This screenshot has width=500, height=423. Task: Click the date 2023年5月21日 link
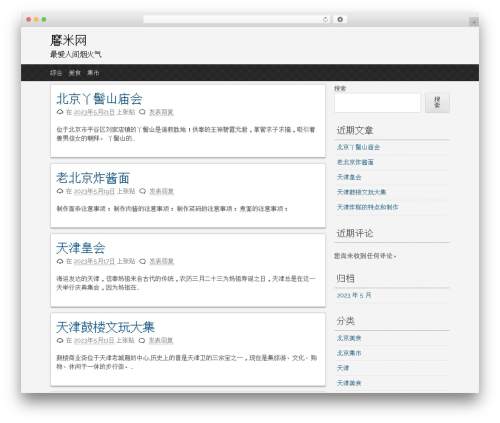click(x=94, y=112)
